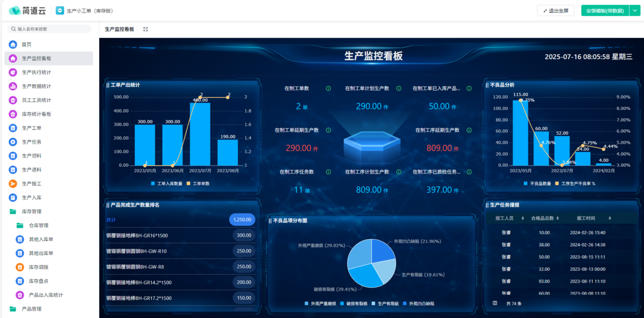The height and width of the screenshot is (318, 644).
Task: Open 生产工单 menu item
Action: [x=32, y=128]
